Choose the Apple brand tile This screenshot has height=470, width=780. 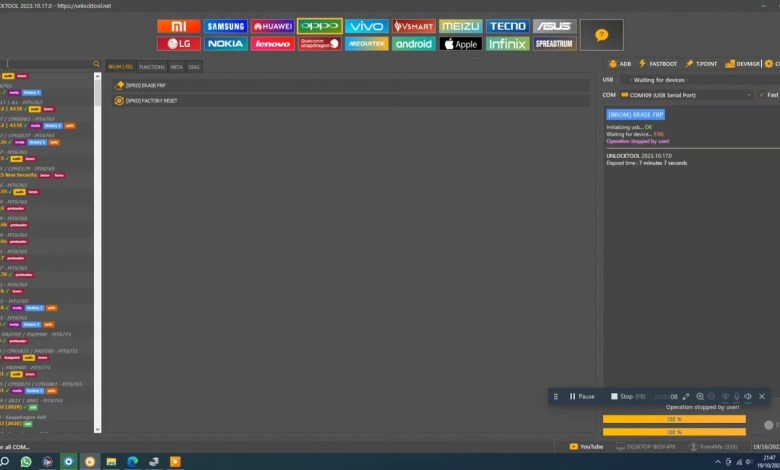(461, 44)
